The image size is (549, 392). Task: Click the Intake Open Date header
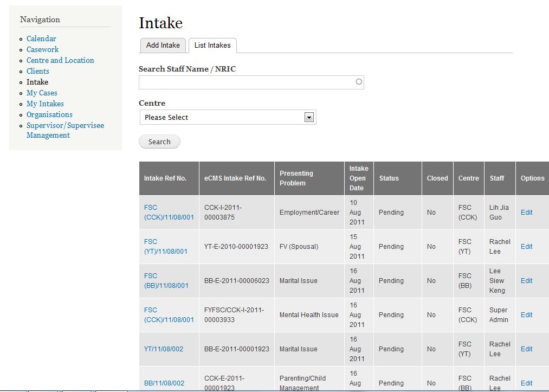tap(359, 178)
